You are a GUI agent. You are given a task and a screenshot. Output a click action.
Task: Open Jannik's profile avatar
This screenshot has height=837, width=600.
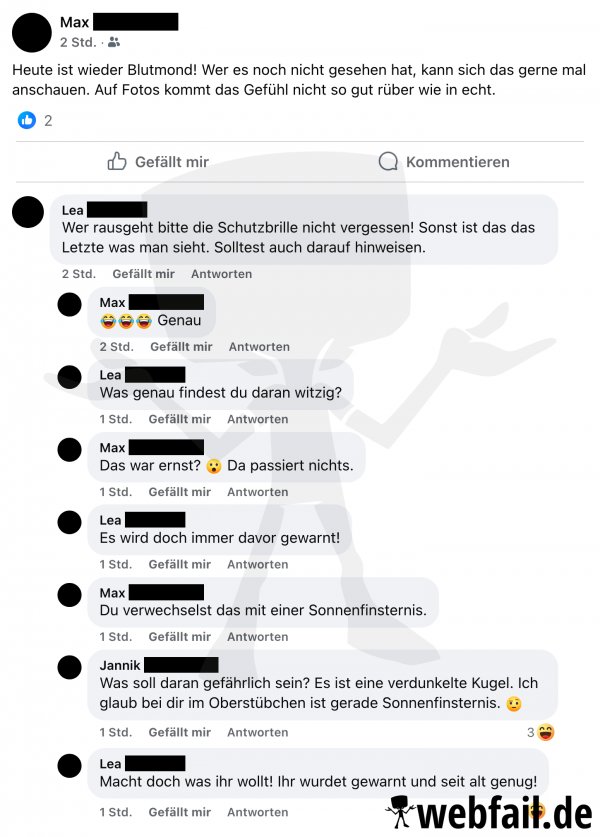(x=69, y=667)
